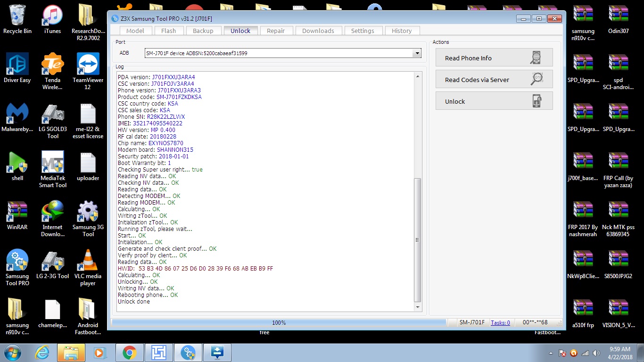Viewport: 644px width, 362px height.
Task: Select Samsung Tool PRO desktop icon
Action: pos(17,268)
